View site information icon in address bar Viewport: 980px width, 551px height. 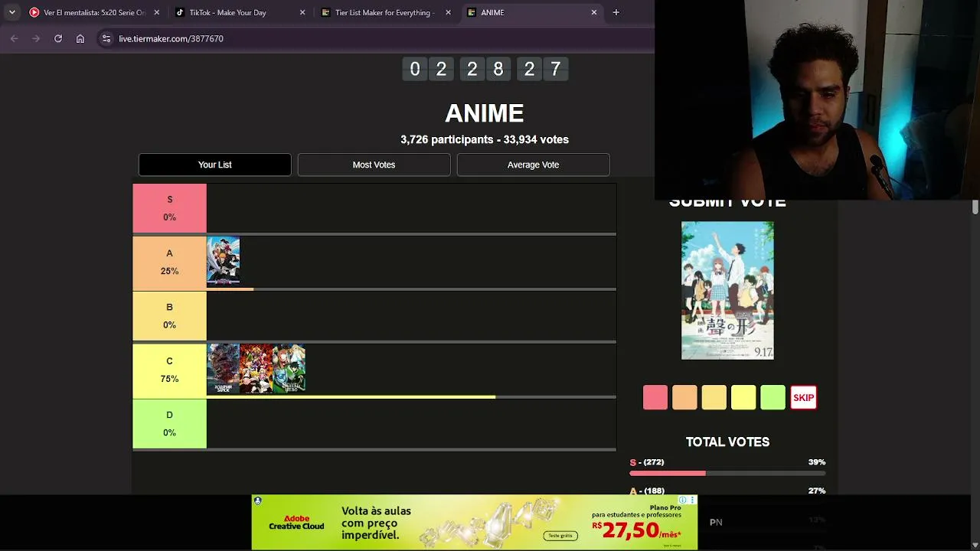(106, 38)
